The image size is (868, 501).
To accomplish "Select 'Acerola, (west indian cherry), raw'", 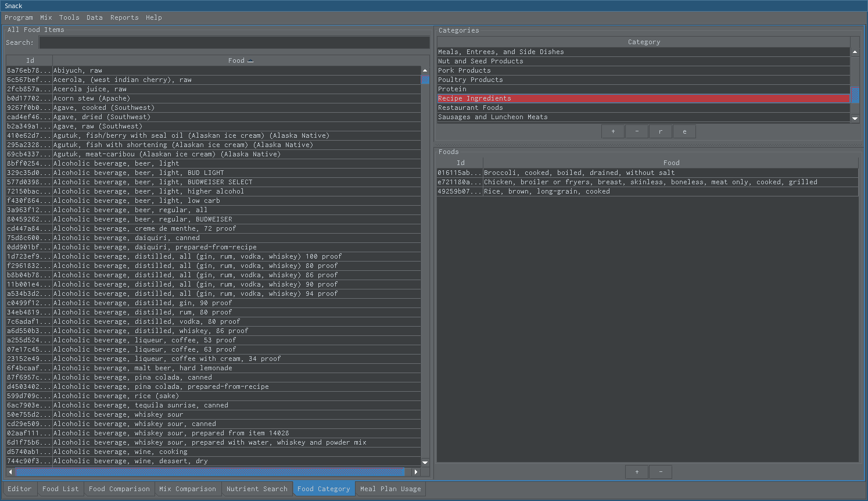I will point(213,80).
